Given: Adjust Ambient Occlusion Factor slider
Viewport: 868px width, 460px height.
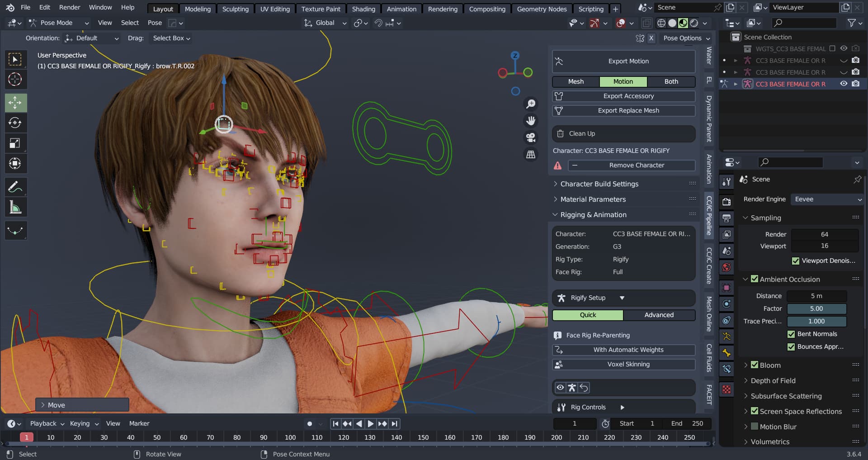Looking at the screenshot, I should tap(816, 308).
